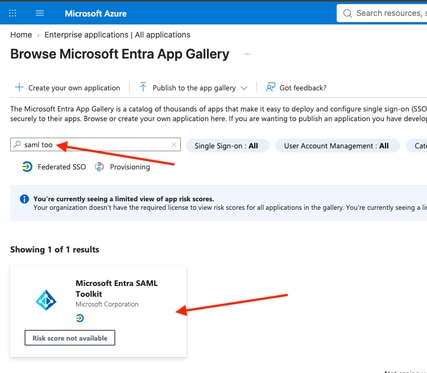Image resolution: width=427 pixels, height=373 pixels.
Task: Open the ellipsis menu beside page title
Action: point(248,54)
